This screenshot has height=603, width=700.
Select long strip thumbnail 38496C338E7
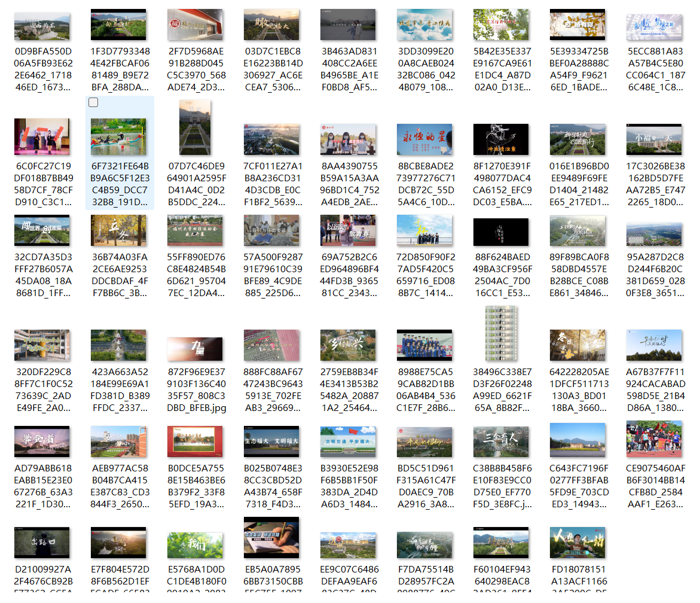pyautogui.click(x=501, y=333)
